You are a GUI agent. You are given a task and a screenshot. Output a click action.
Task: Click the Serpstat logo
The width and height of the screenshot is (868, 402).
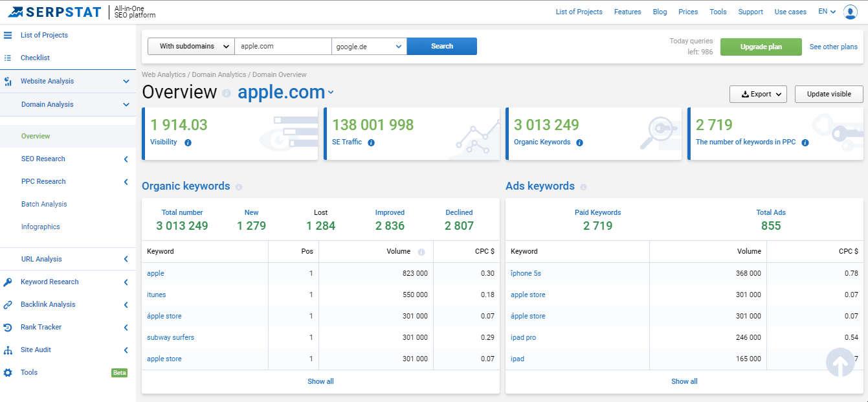point(54,12)
